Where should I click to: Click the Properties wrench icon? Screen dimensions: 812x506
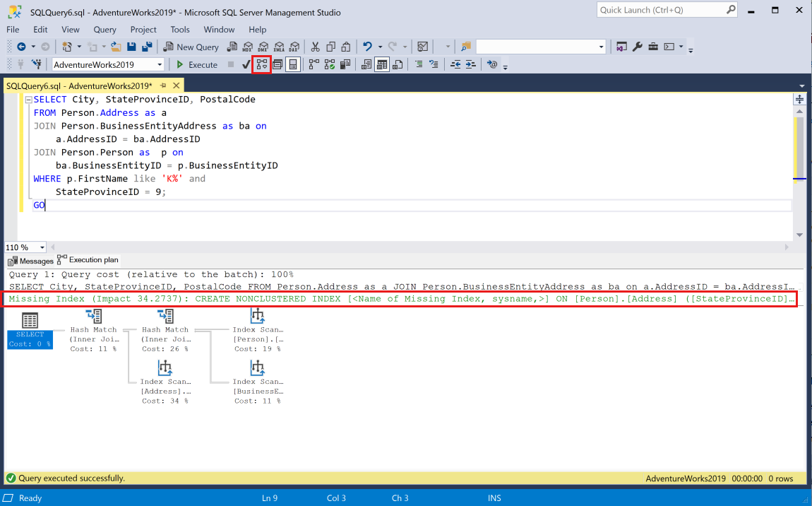coord(637,47)
